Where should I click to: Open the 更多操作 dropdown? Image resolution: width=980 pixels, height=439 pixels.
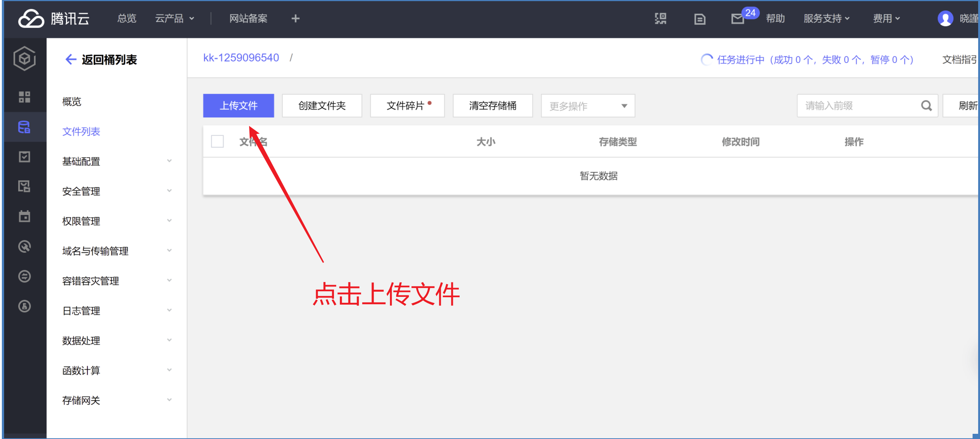click(x=587, y=105)
